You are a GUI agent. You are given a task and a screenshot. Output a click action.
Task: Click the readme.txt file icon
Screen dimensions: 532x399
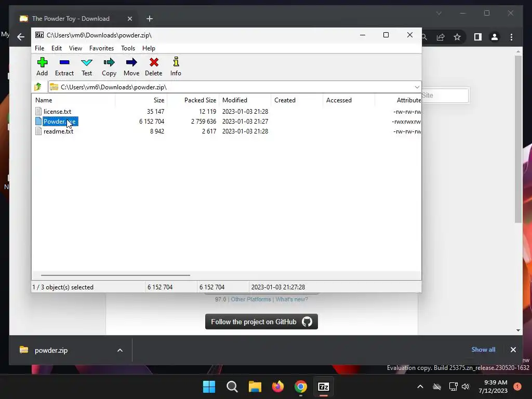tap(38, 131)
